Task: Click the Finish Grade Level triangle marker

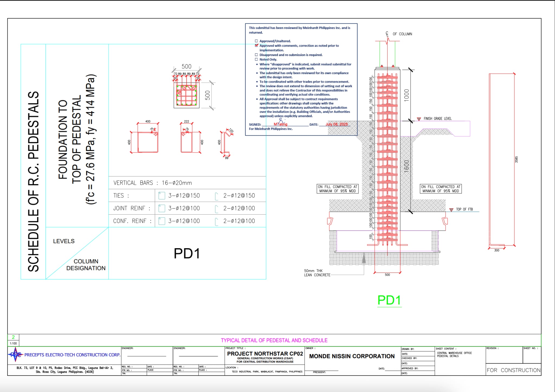Action: tap(419, 119)
